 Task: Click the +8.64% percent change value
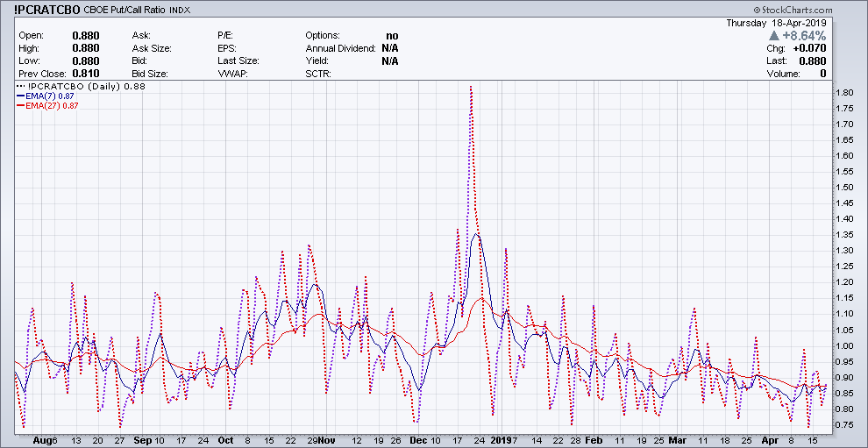[x=805, y=36]
